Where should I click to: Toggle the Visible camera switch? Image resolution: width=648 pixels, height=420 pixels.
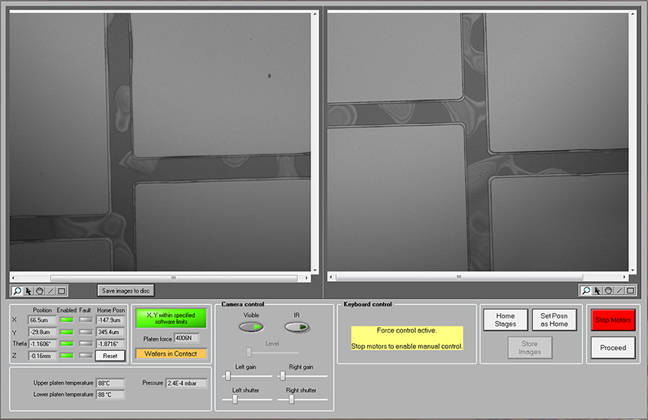coord(252,327)
